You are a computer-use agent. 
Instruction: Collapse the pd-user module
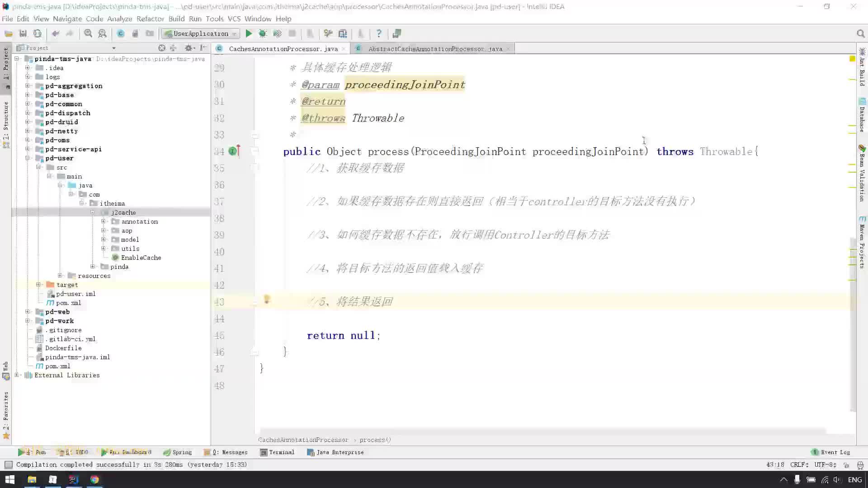[27, 158]
